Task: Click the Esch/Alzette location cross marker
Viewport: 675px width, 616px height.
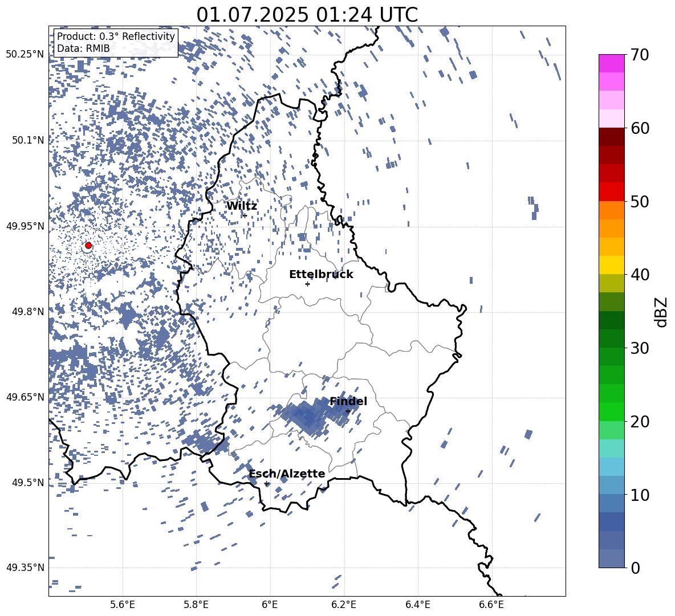Action: pyautogui.click(x=266, y=483)
